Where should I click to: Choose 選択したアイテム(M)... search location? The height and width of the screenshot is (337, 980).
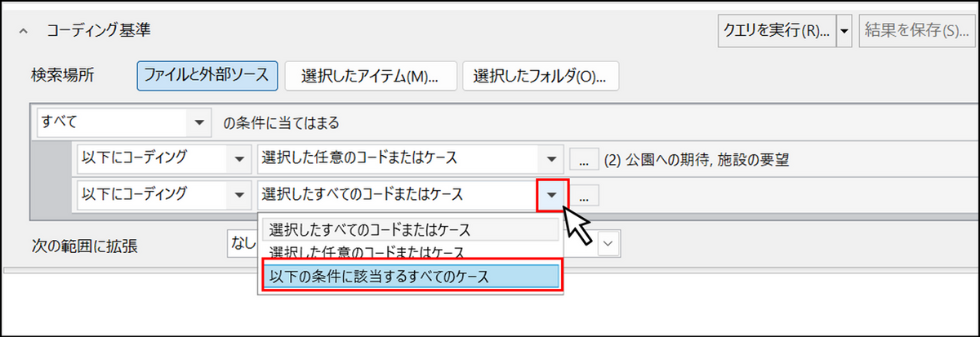click(x=369, y=76)
